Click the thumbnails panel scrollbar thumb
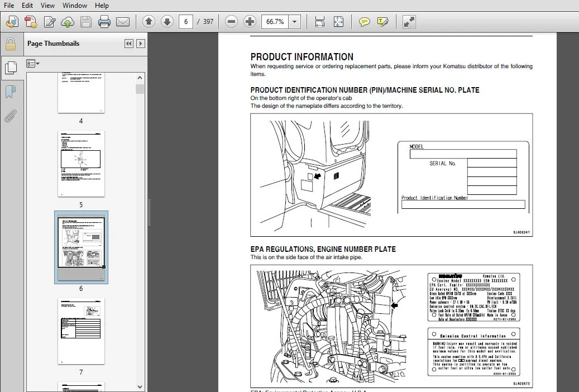 (x=140, y=89)
